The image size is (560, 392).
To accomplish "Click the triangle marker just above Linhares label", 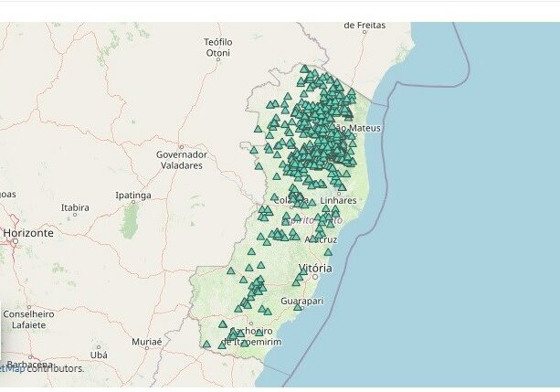I will 339,190.
